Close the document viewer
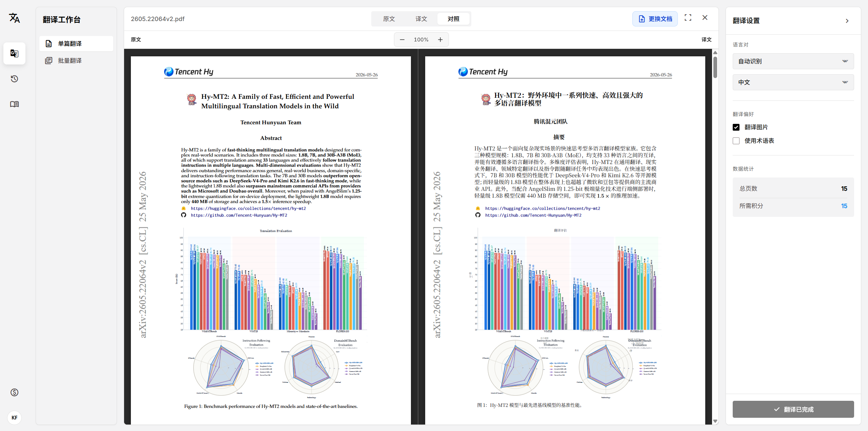The width and height of the screenshot is (868, 431). (x=705, y=18)
